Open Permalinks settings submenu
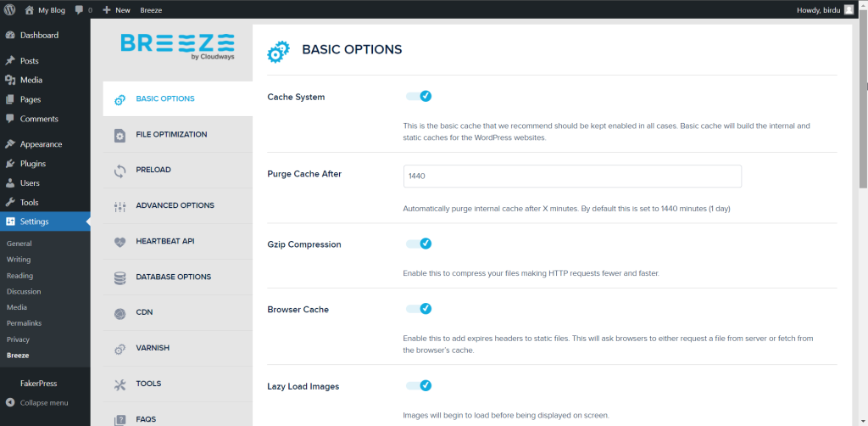868x426 pixels. (x=24, y=323)
